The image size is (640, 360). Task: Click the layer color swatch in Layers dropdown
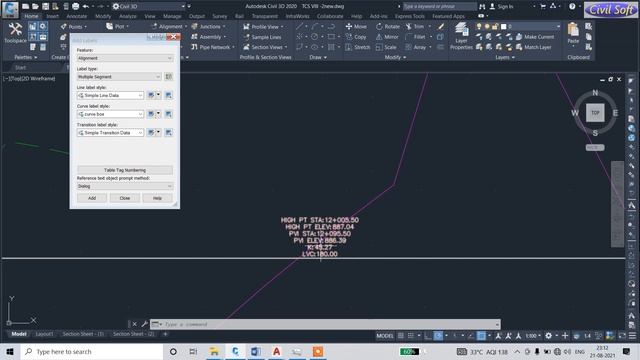coord(504,27)
